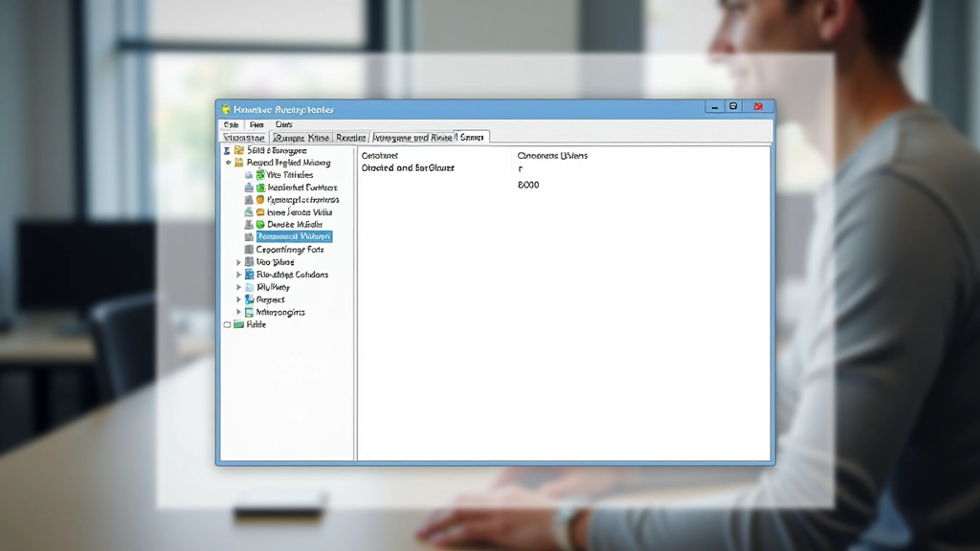Click the "8000" value in the details pane
This screenshot has height=551, width=980.
(x=528, y=185)
